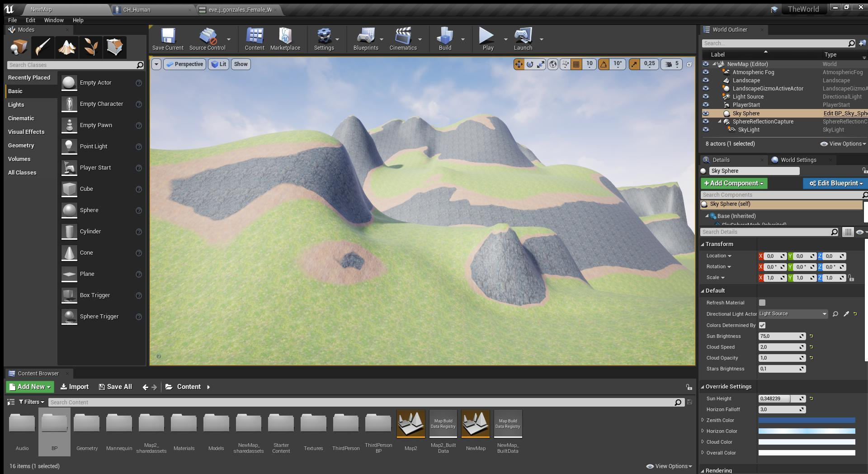Open the Edit menu

30,20
